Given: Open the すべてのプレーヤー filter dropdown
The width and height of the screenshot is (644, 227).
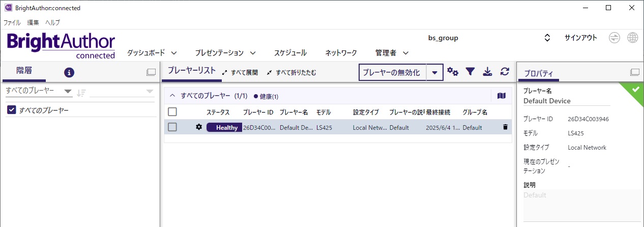Looking at the screenshot, I should pyautogui.click(x=39, y=91).
